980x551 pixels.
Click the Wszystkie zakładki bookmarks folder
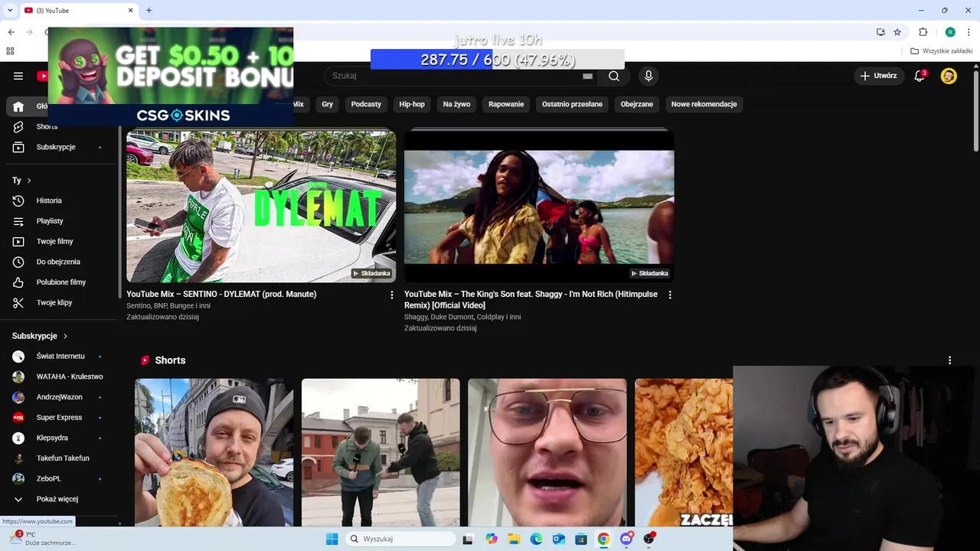click(942, 51)
